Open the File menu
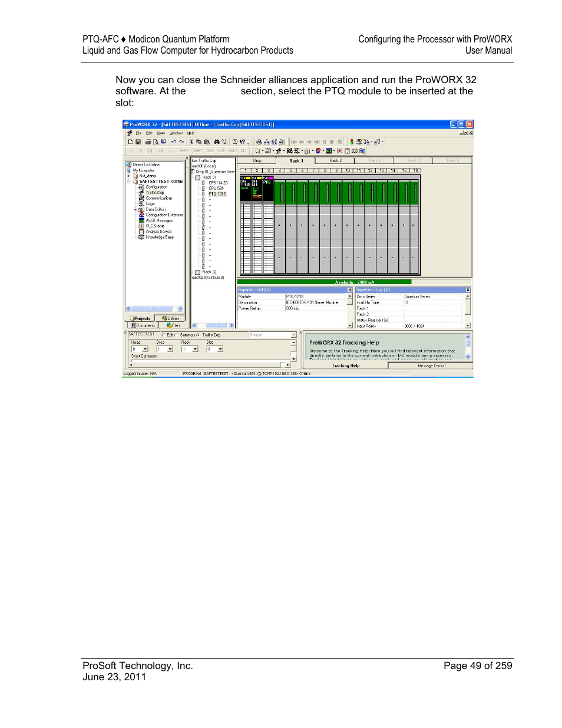The height and width of the screenshot is (728, 562). (x=138, y=133)
